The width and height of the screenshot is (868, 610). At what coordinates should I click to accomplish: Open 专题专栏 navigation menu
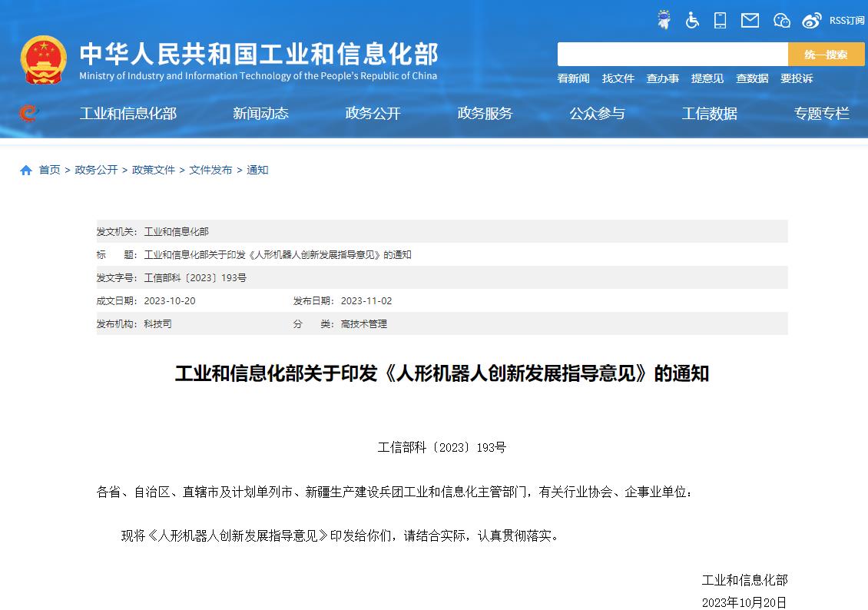coord(821,114)
